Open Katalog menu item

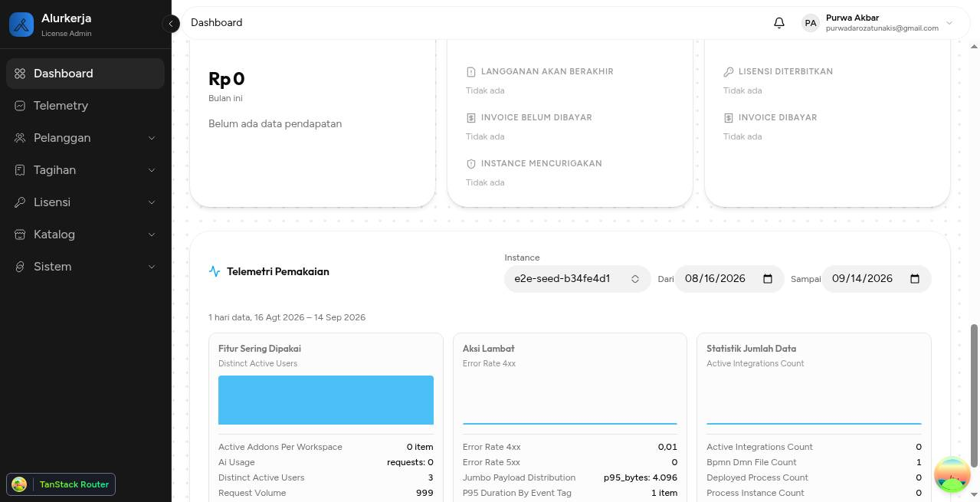[85, 235]
